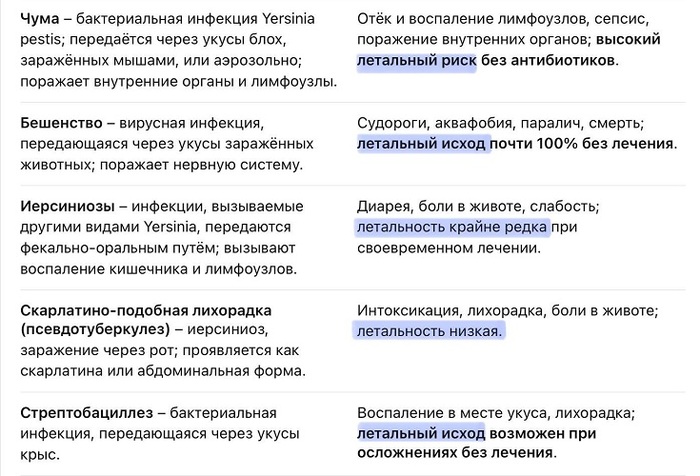Click highlighted "летальный исход" in the Стрептобациллез row

421,433
